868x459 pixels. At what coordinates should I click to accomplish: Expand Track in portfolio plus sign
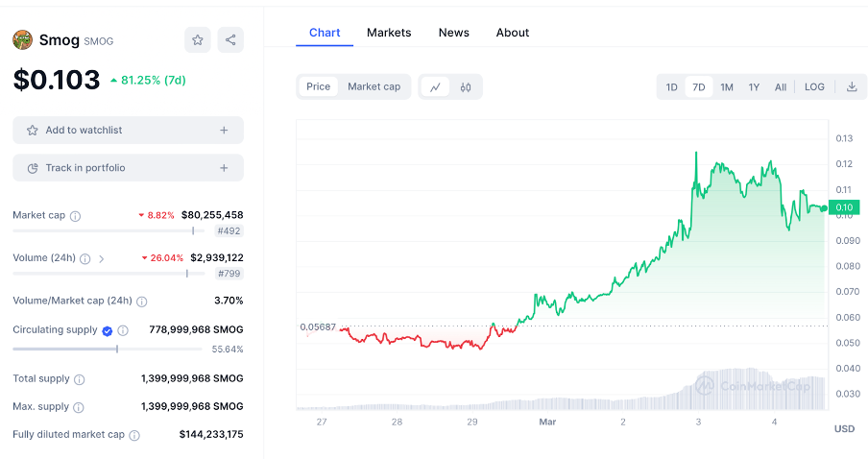224,168
